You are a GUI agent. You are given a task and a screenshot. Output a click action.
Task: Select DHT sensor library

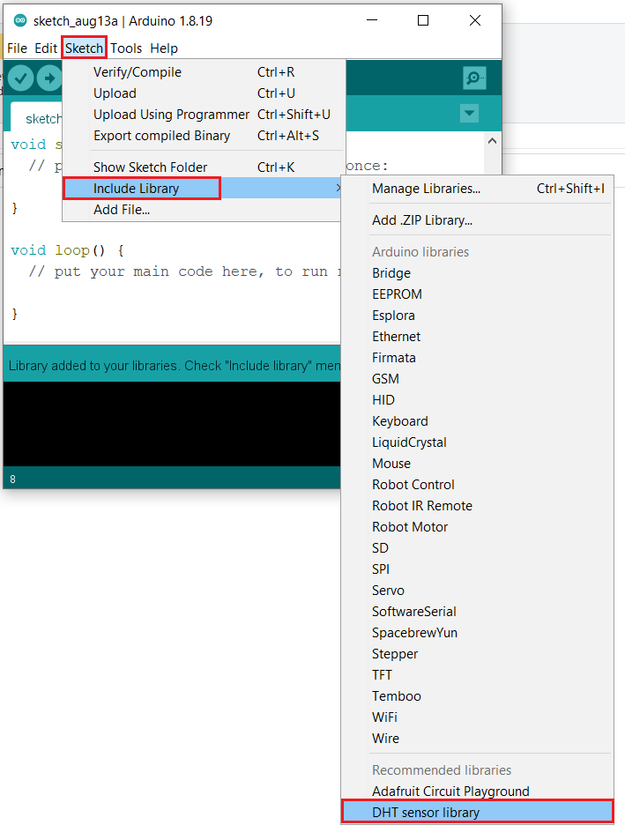point(477,812)
